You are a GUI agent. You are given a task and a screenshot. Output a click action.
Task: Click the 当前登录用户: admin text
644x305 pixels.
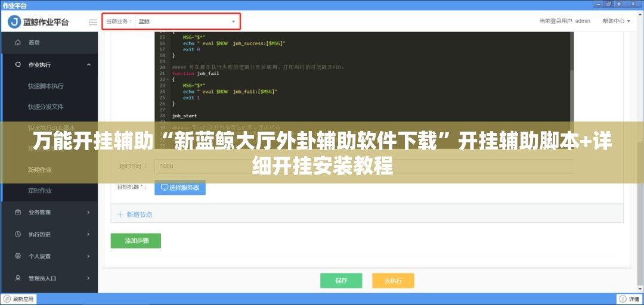coord(565,21)
